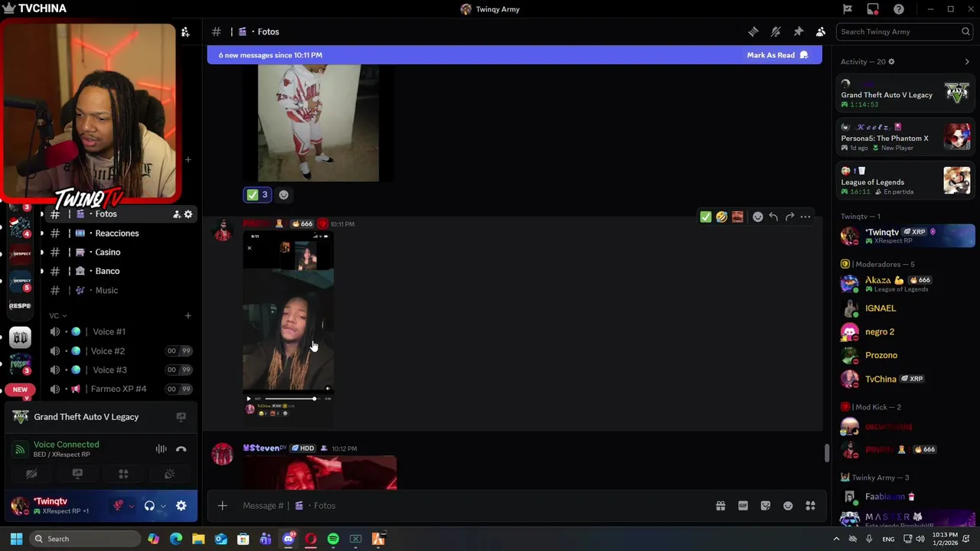Open microphone input options dropdown arrow
Image resolution: width=980 pixels, height=551 pixels.
pos(131,506)
